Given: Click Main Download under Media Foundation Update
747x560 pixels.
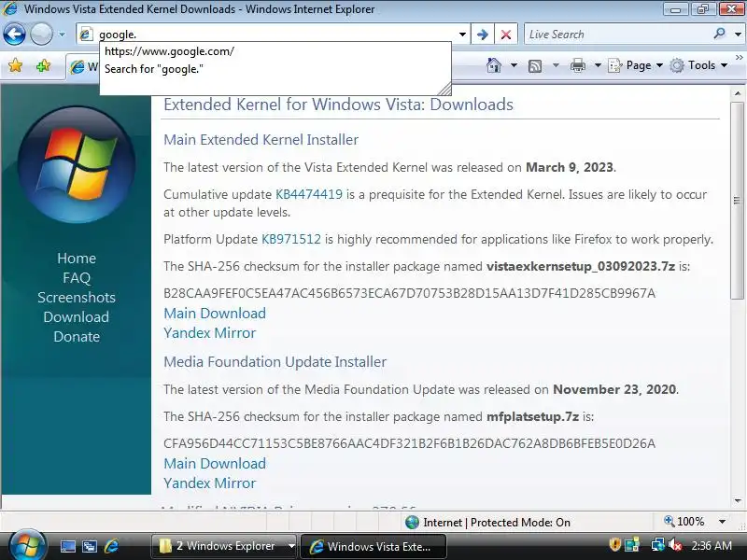Looking at the screenshot, I should click(x=215, y=463).
